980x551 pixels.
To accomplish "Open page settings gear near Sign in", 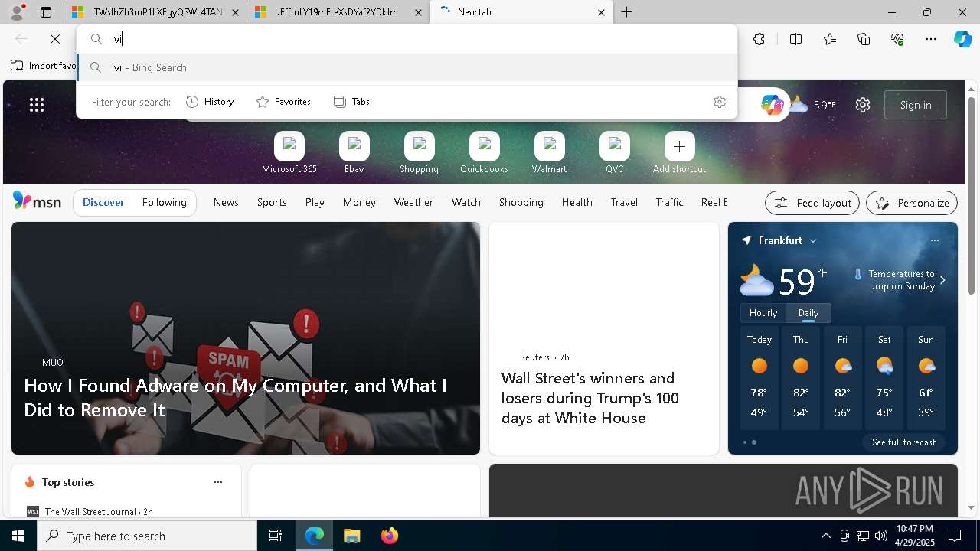I will pyautogui.click(x=863, y=105).
